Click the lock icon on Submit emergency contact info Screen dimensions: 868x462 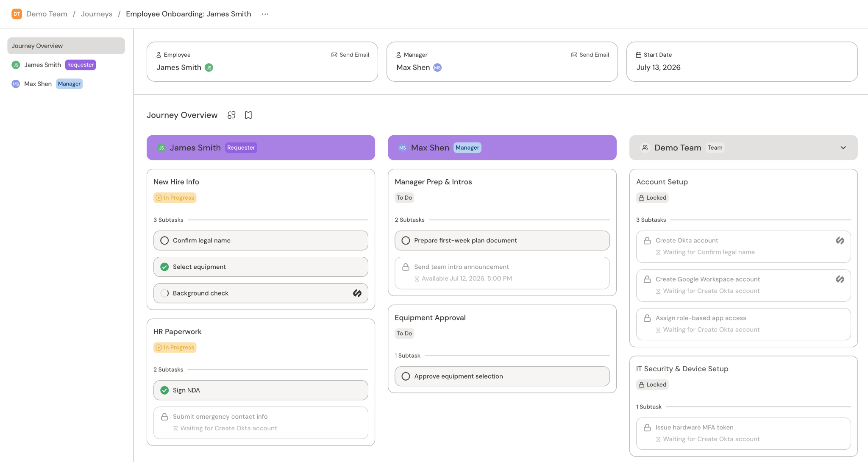coord(164,417)
